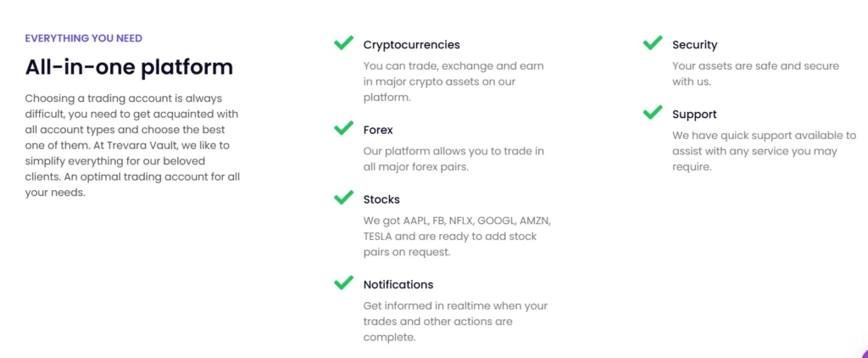Click the green checkmark beside Cryptocurrencies
The height and width of the screenshot is (358, 868).
pyautogui.click(x=343, y=43)
